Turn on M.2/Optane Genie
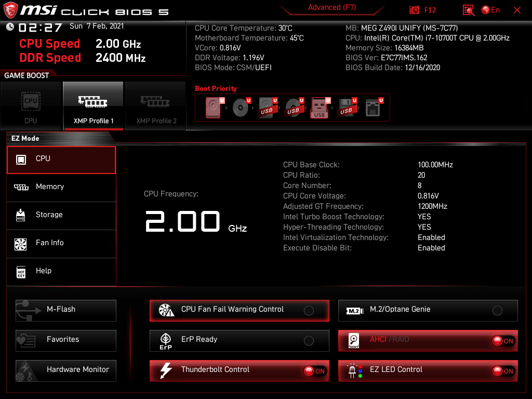 tap(497, 311)
